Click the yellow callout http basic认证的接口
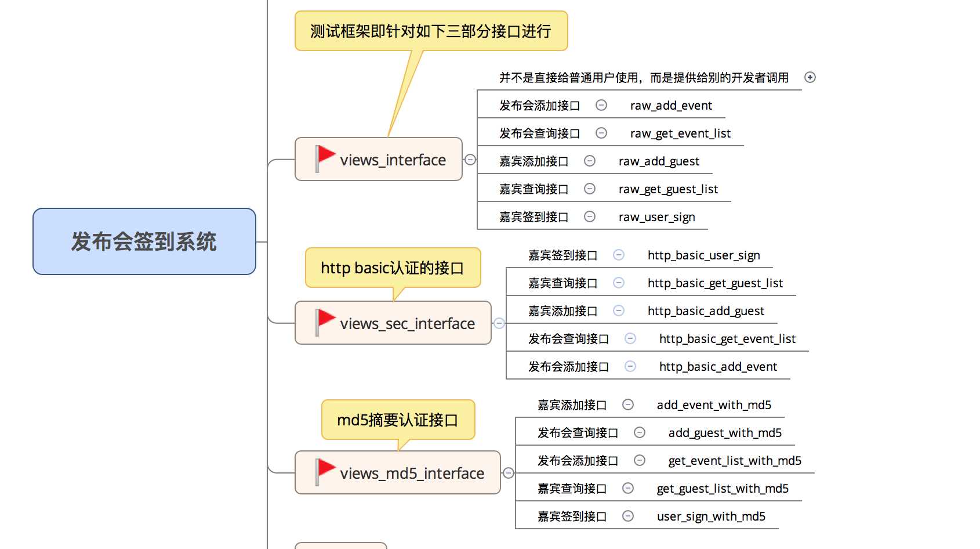The width and height of the screenshot is (980, 549). coord(393,268)
